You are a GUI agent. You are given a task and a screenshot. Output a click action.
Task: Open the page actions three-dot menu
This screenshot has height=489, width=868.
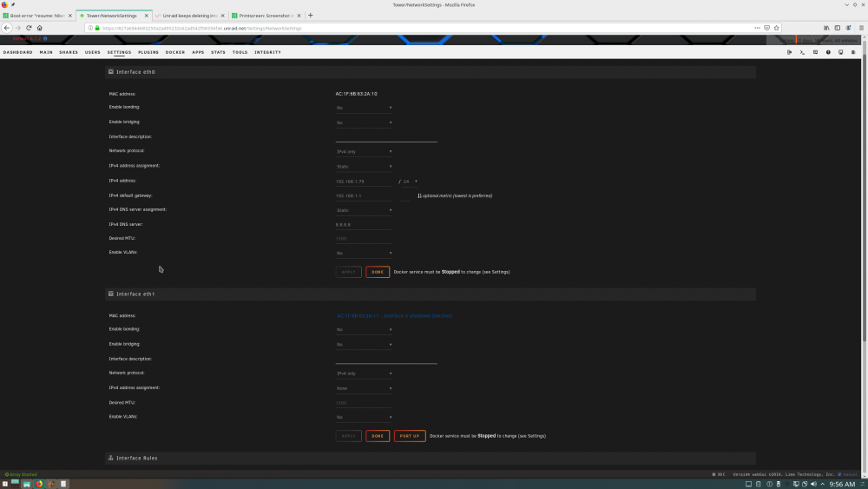coord(757,28)
